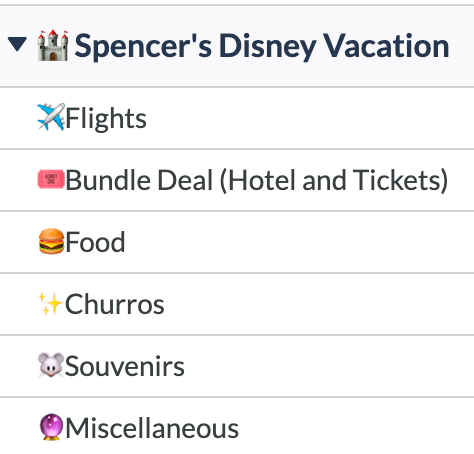Click blank area of Food row
The width and height of the screenshot is (474, 454).
tap(299, 242)
